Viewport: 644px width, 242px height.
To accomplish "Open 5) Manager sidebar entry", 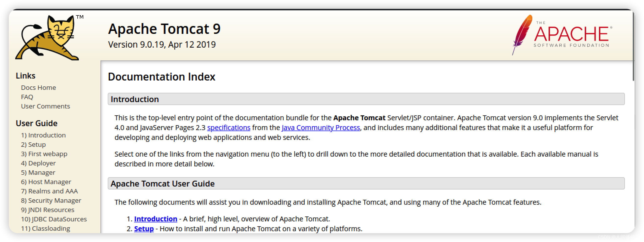I will coord(38,172).
